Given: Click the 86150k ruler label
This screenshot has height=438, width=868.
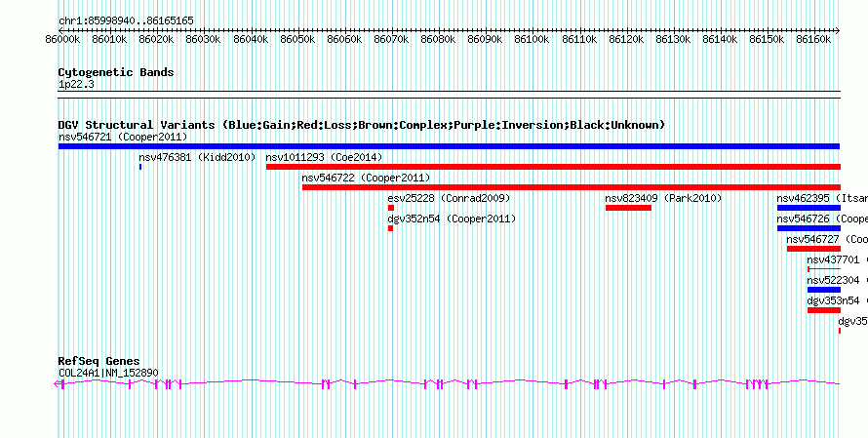Looking at the screenshot, I should pyautogui.click(x=768, y=40).
